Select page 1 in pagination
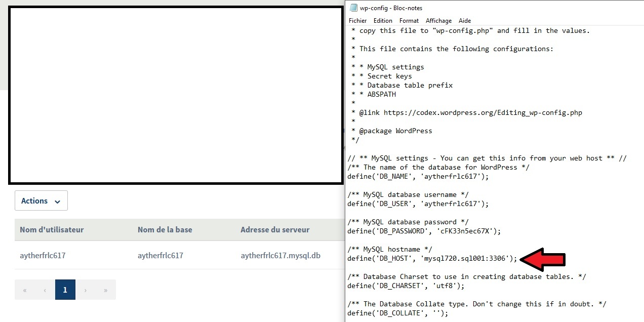The height and width of the screenshot is (322, 644). (x=65, y=290)
